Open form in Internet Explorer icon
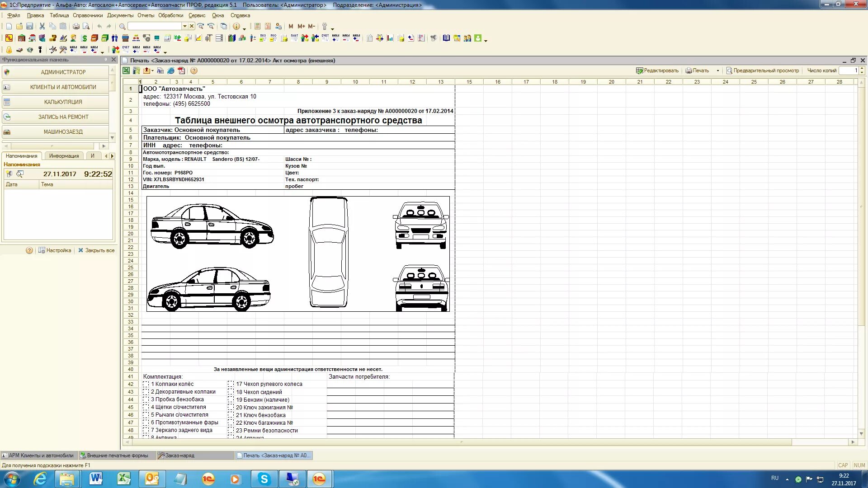868x488 pixels. click(x=170, y=70)
